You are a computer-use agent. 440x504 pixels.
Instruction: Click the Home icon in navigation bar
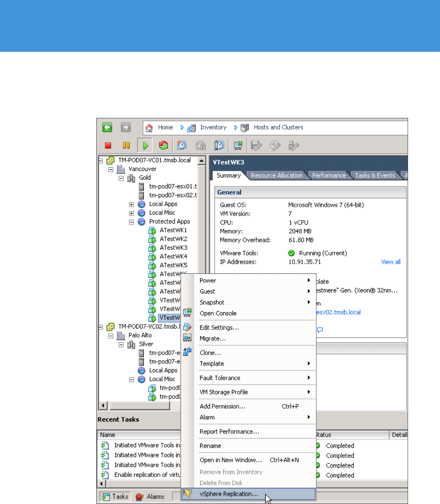(x=149, y=128)
